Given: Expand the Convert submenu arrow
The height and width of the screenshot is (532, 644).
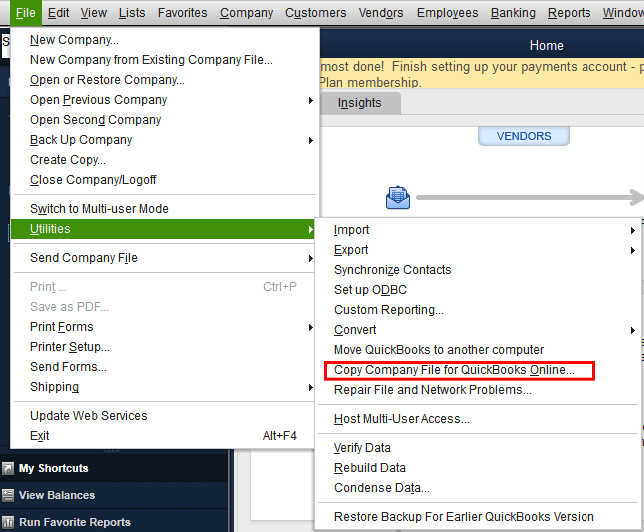Looking at the screenshot, I should coord(633,330).
